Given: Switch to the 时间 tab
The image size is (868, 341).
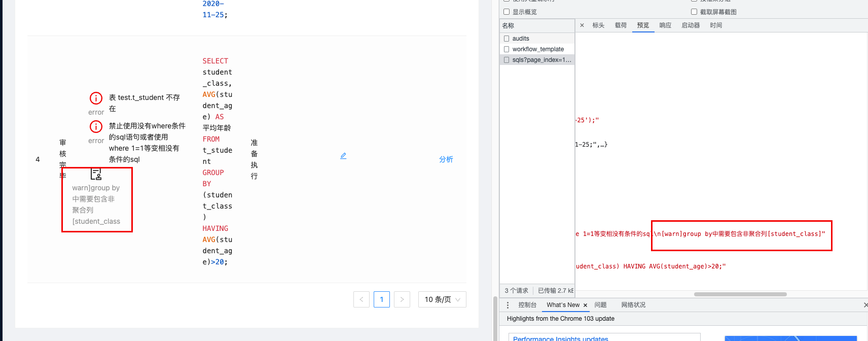Looking at the screenshot, I should click(x=716, y=25).
